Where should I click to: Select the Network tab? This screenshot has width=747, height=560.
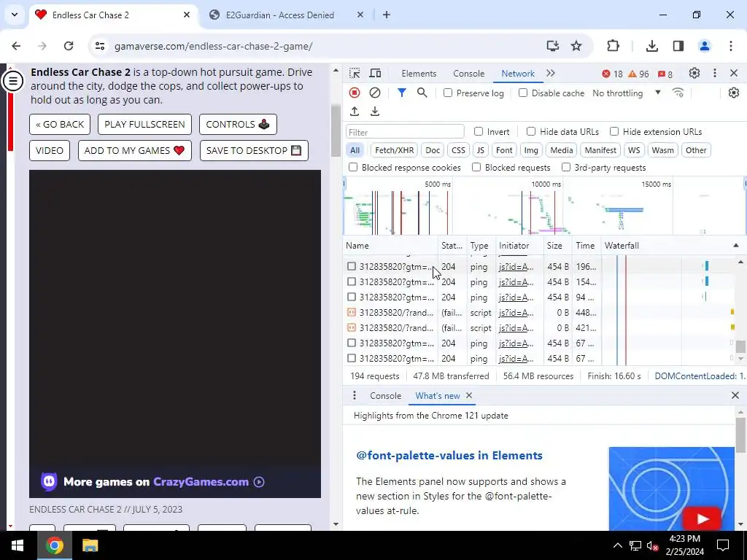tap(518, 74)
